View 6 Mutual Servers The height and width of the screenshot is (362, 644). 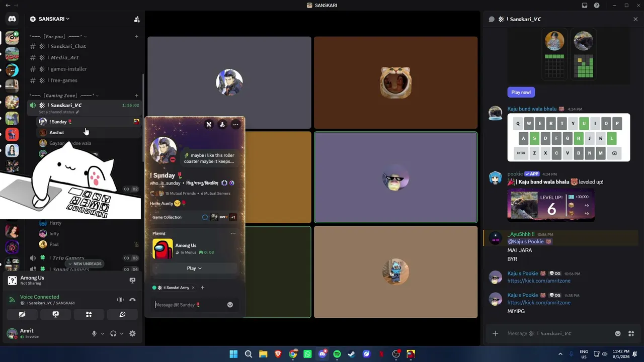215,194
